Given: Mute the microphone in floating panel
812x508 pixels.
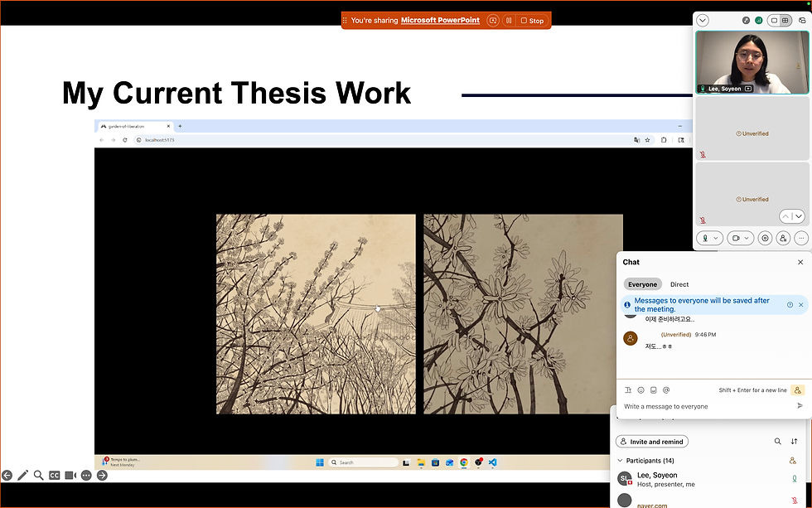Looking at the screenshot, I should coord(705,238).
